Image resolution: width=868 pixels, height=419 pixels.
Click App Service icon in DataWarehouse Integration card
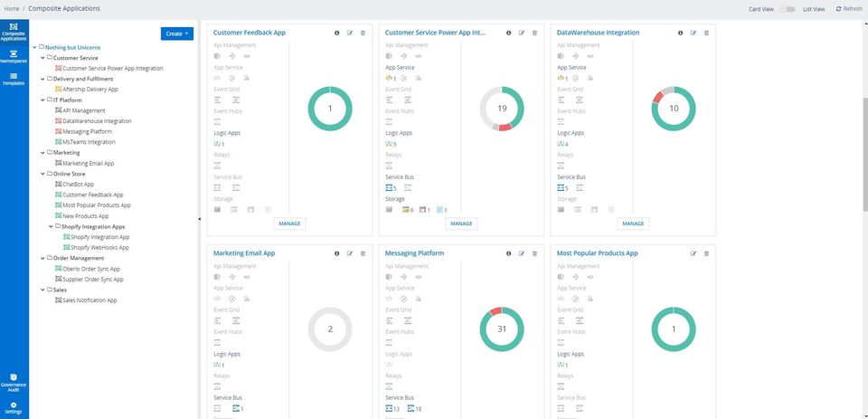click(561, 78)
